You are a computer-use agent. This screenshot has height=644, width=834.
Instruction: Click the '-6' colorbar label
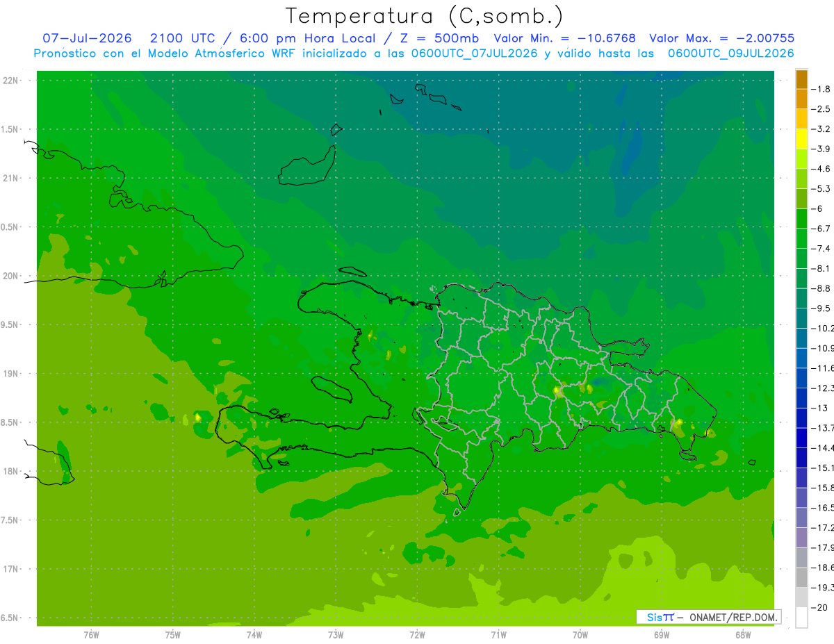[x=818, y=208]
